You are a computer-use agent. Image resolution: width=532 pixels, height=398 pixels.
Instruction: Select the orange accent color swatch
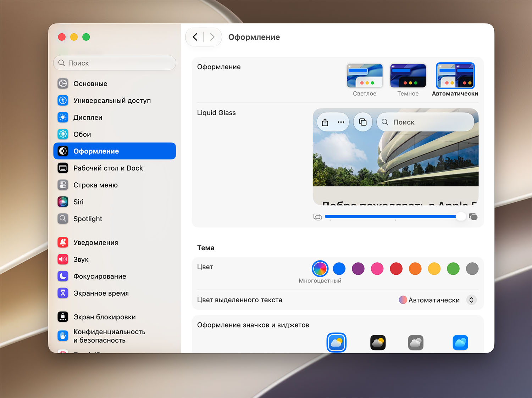(415, 269)
